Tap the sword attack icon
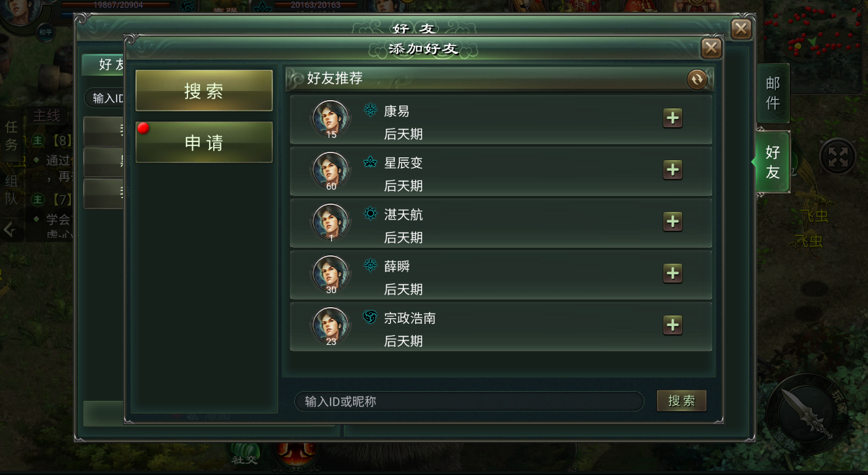The height and width of the screenshot is (475, 868). pos(806,413)
